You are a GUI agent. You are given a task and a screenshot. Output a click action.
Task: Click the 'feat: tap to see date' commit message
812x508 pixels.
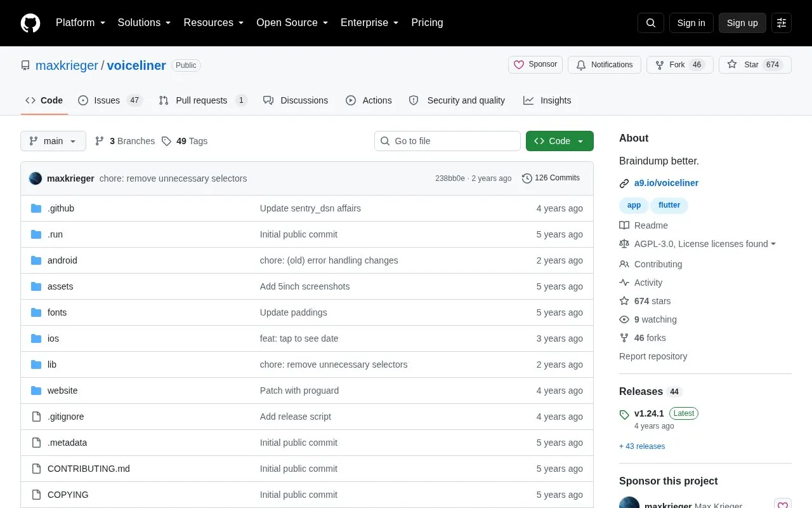pyautogui.click(x=299, y=338)
